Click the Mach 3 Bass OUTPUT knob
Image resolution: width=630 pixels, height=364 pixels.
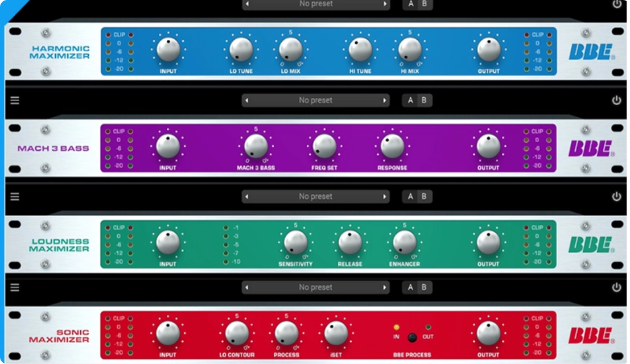click(x=488, y=146)
